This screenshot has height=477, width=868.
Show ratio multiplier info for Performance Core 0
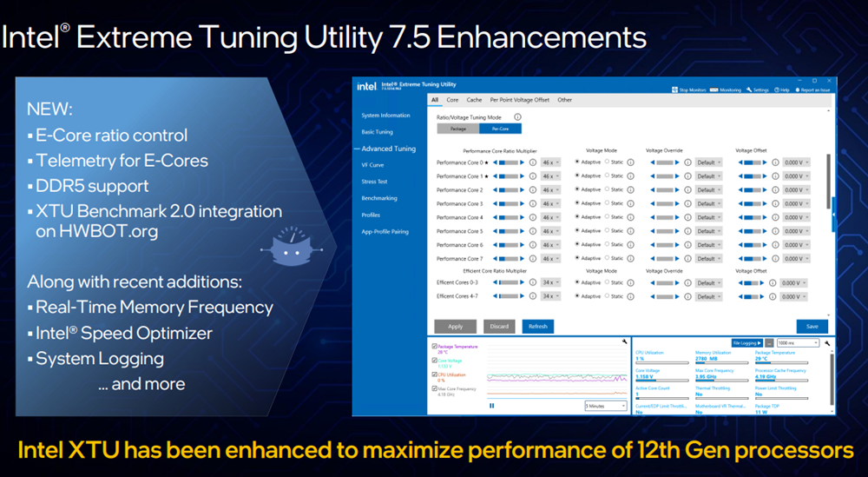[533, 162]
